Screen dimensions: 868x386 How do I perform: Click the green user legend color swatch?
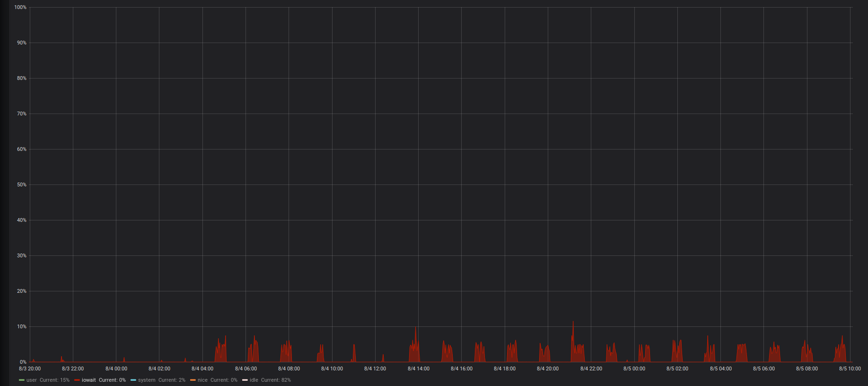click(x=21, y=380)
